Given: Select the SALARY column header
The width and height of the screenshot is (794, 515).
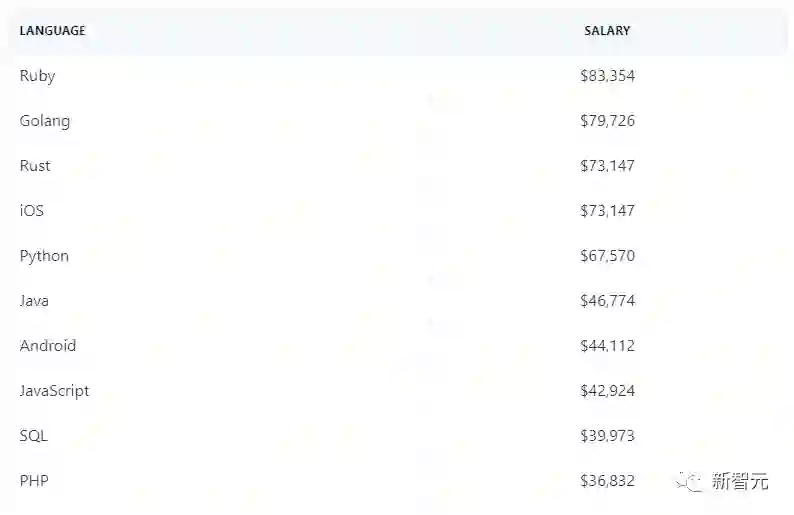Looking at the screenshot, I should pyautogui.click(x=607, y=31).
